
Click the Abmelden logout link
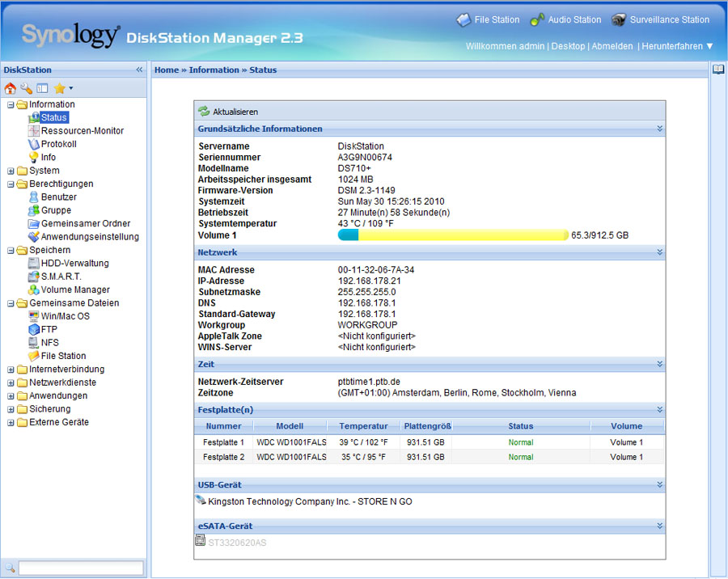612,46
